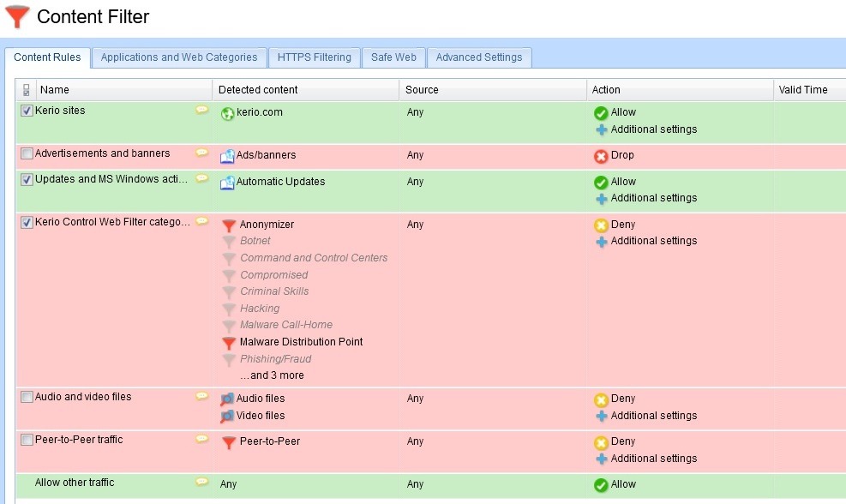The image size is (846, 504).
Task: Click the red Drop action icon
Action: (600, 156)
